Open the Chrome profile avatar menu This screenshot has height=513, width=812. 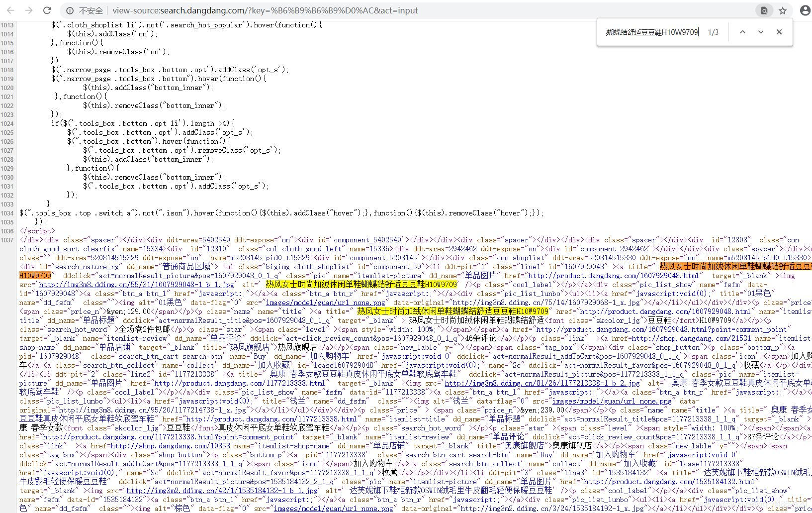805,10
